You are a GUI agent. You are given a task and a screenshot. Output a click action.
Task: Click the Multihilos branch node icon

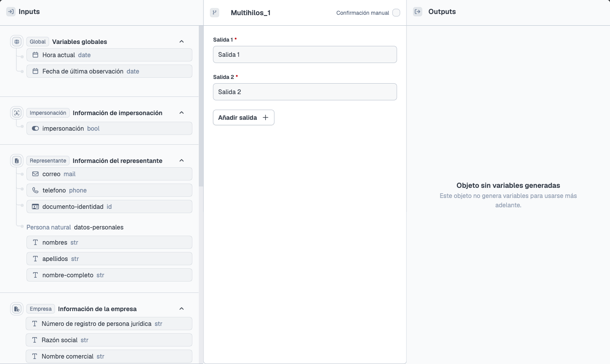(214, 12)
